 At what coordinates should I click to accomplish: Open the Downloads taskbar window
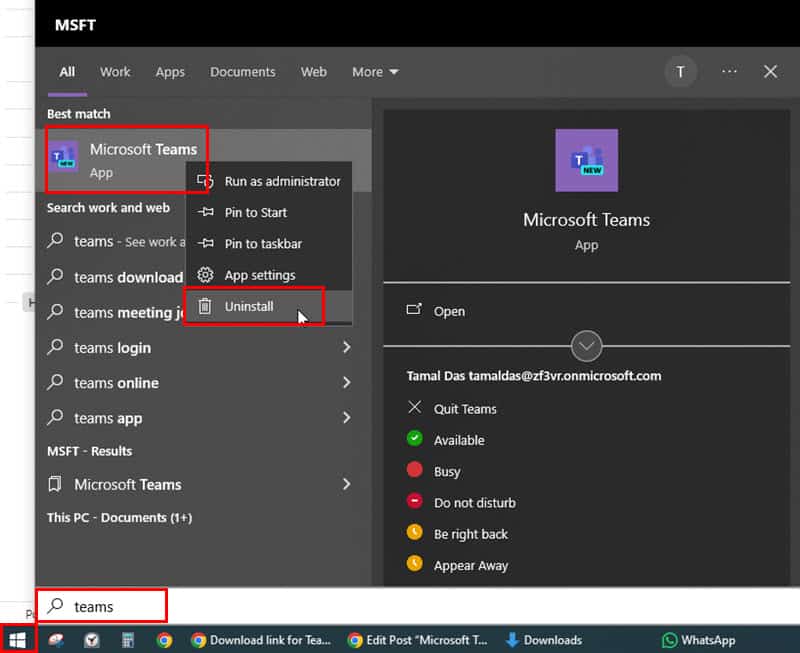[544, 640]
